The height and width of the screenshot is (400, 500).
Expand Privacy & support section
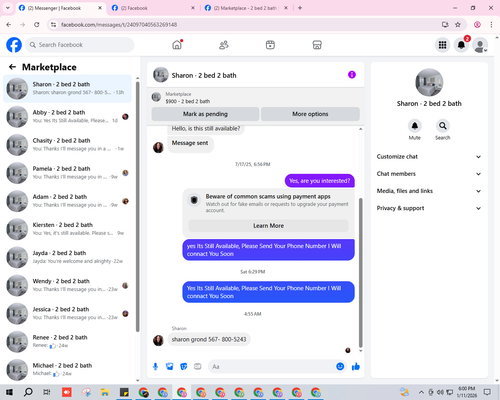coord(429,208)
